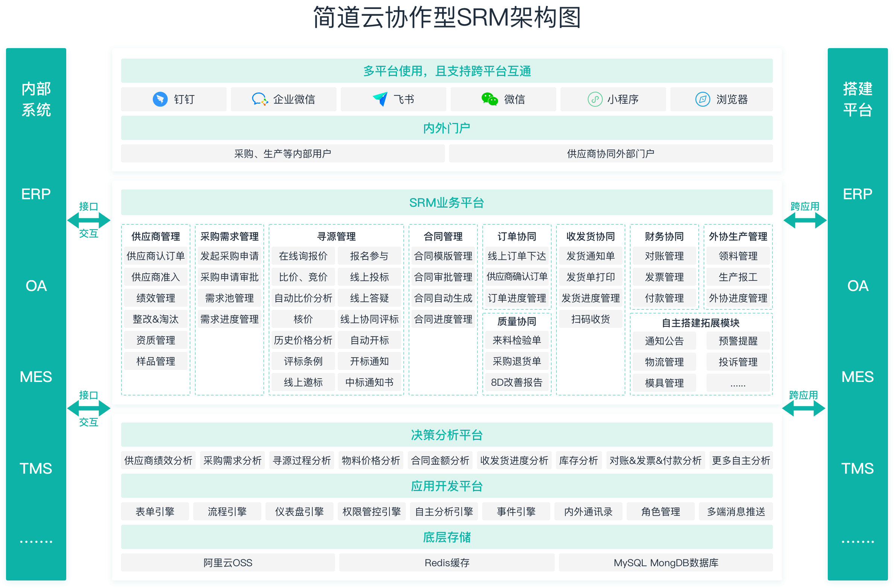This screenshot has height=588, width=894.
Task: Click the browser (浏览器) compass icon
Action: pyautogui.click(x=702, y=99)
